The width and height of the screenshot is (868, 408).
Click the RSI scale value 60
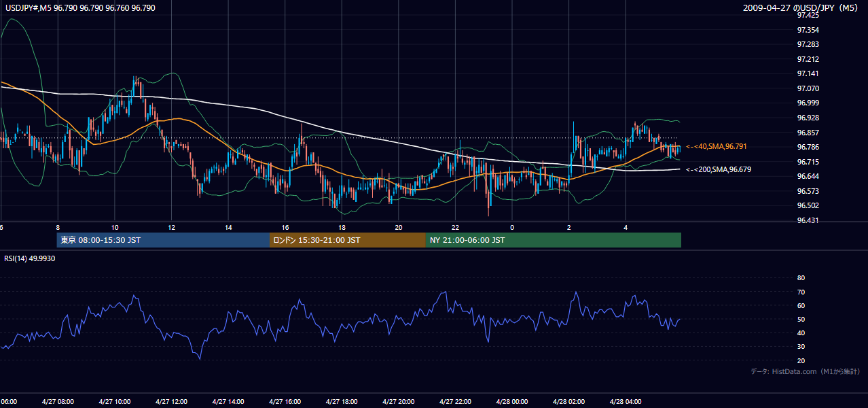(x=801, y=305)
